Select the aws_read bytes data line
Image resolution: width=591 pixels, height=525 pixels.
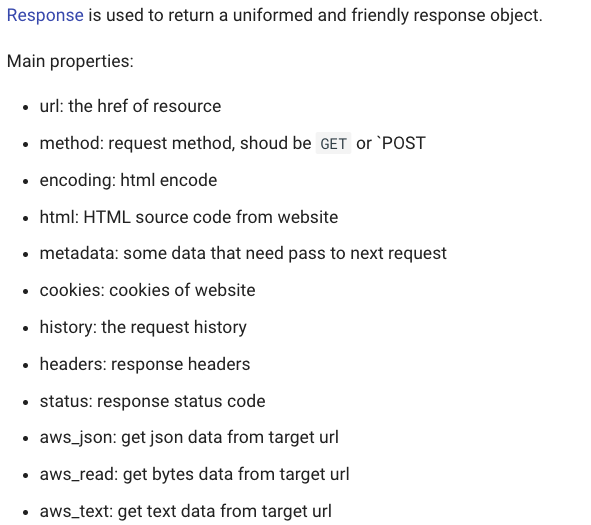pos(194,474)
